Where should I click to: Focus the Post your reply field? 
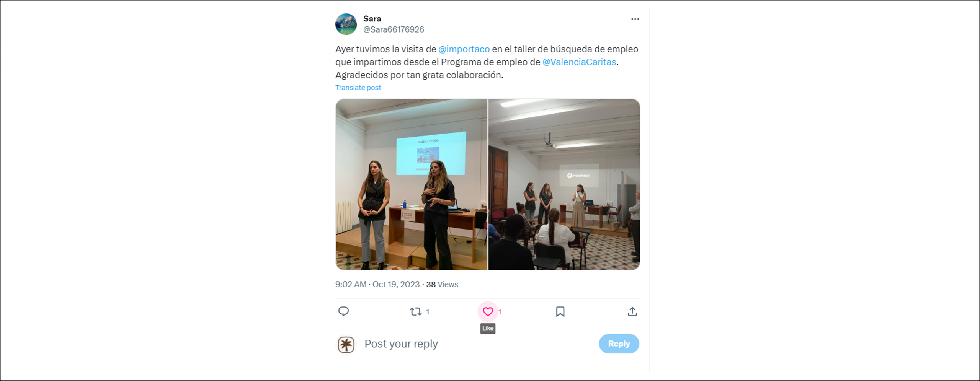[479, 344]
